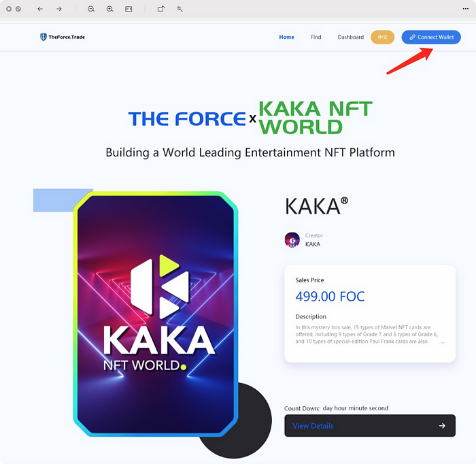Click the actual-size view icon
This screenshot has width=476, height=464.
129,9
